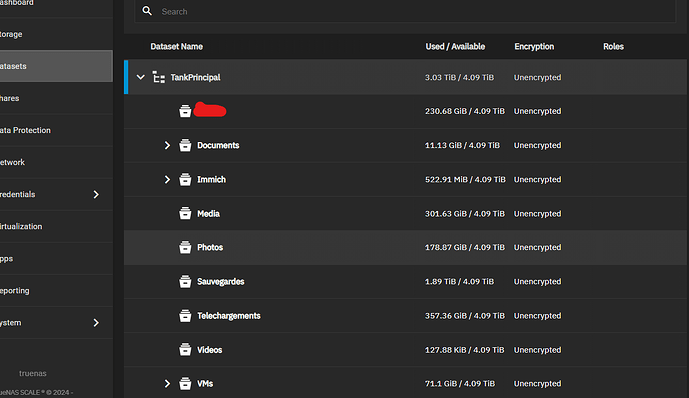Collapse the TankPrincipal pool tree
The image size is (689, 398).
tap(141, 77)
